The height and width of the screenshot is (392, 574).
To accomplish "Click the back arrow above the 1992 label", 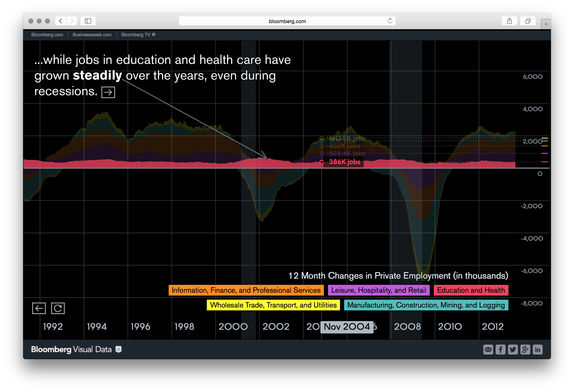I will click(39, 308).
